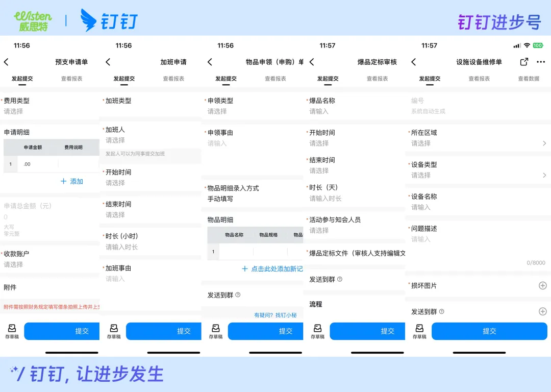Switch to 查看报表 tab in 加班申请

(x=173, y=79)
